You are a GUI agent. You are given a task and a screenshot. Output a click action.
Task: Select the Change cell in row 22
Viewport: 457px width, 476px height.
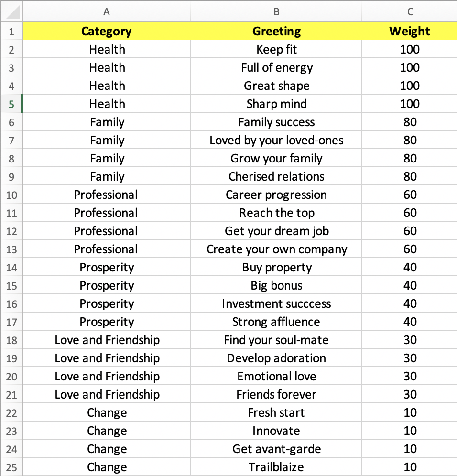click(107, 412)
